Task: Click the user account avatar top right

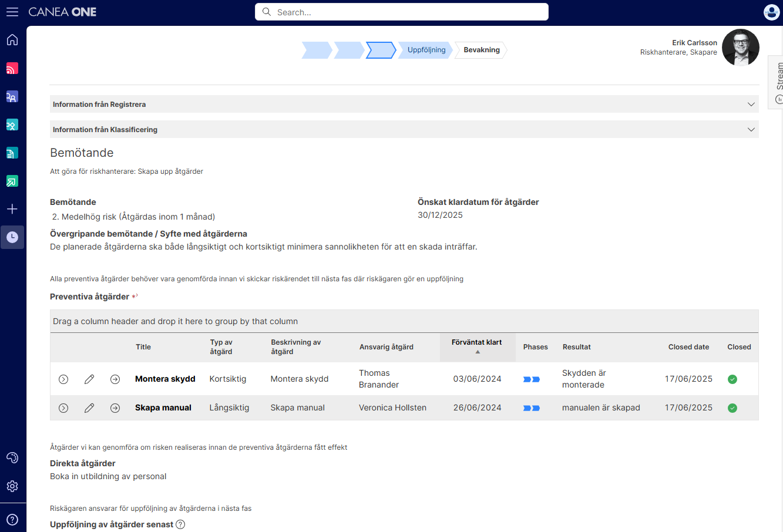Action: [x=771, y=12]
